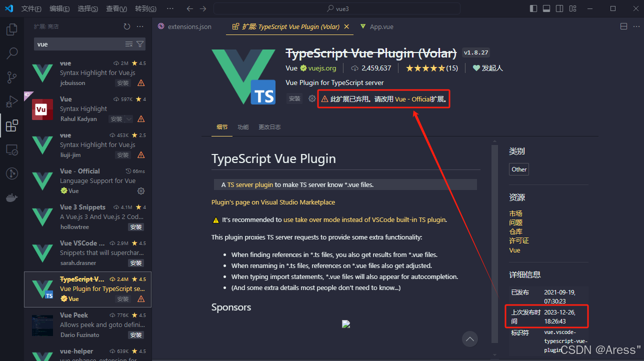The height and width of the screenshot is (361, 644).
Task: Open the Vue - Official replacement extension link
Action: coord(412,99)
